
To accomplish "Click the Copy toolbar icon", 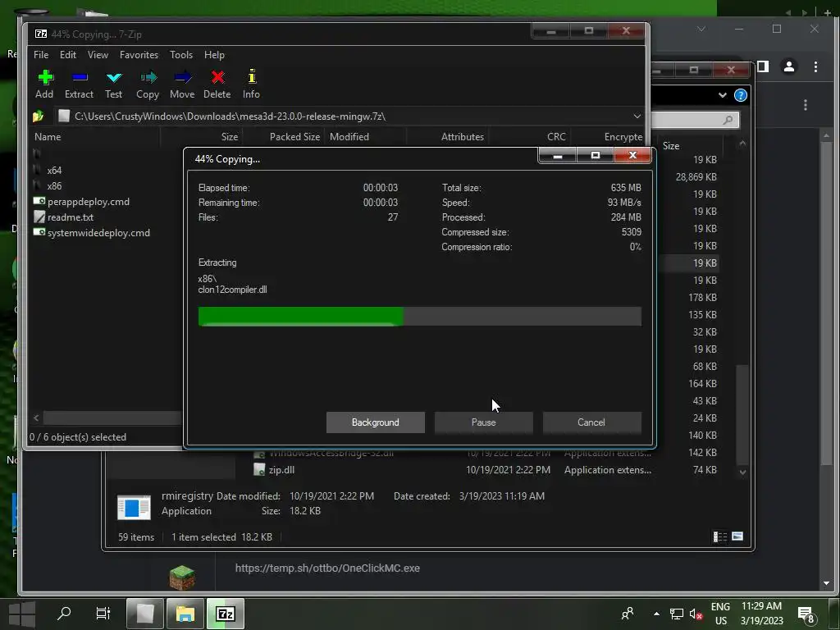I will [x=148, y=78].
